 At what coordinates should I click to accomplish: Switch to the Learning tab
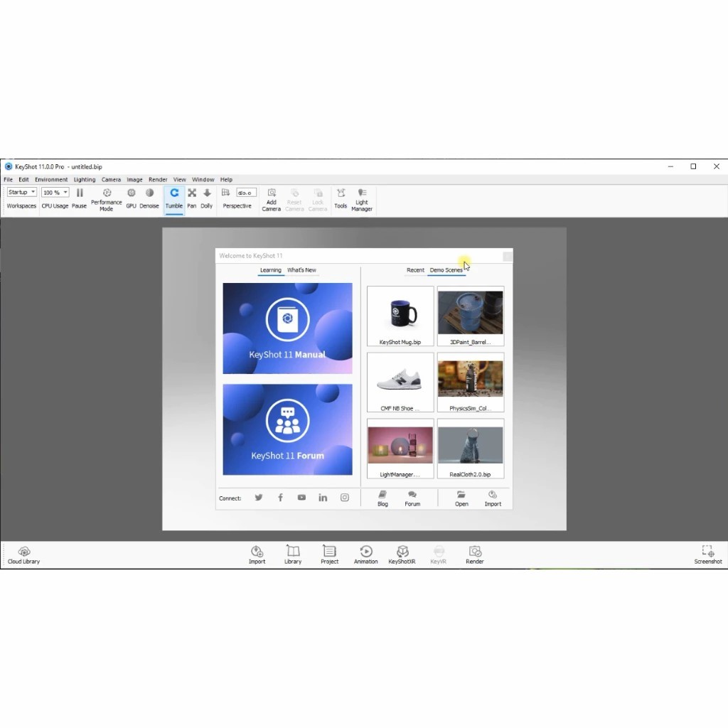[x=271, y=270]
